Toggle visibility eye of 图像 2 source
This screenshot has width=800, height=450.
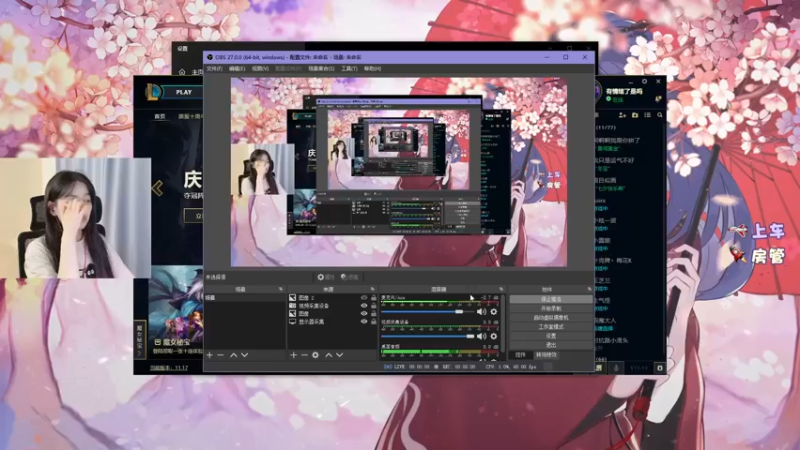(x=364, y=297)
